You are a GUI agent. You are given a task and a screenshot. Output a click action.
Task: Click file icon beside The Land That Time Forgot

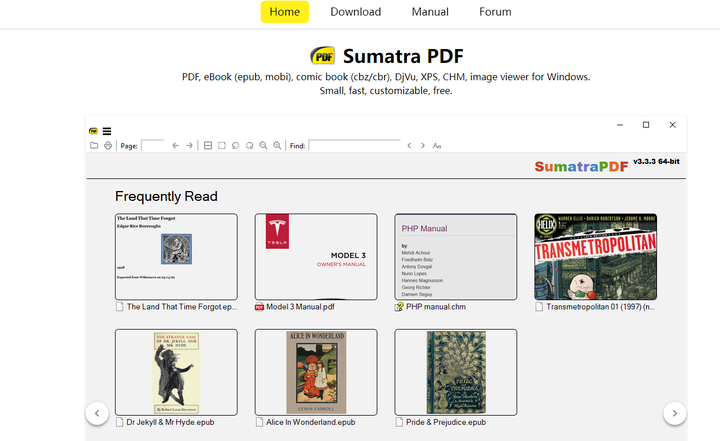click(x=120, y=307)
